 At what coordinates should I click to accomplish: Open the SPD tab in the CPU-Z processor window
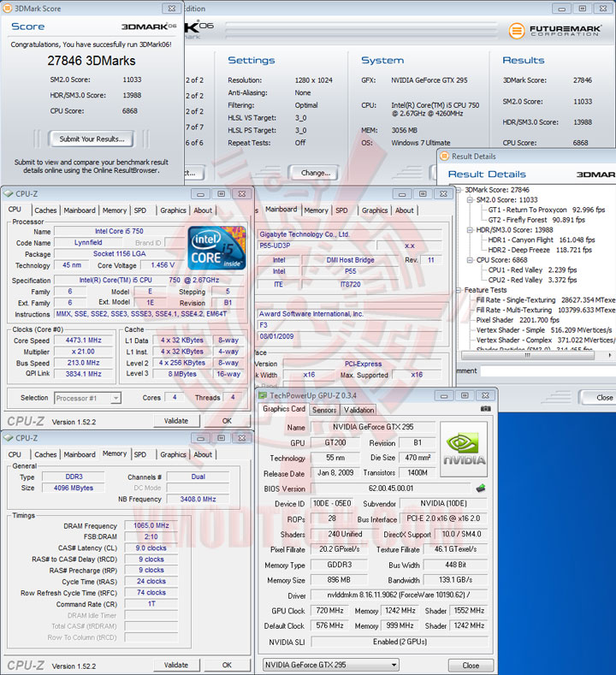tap(140, 210)
